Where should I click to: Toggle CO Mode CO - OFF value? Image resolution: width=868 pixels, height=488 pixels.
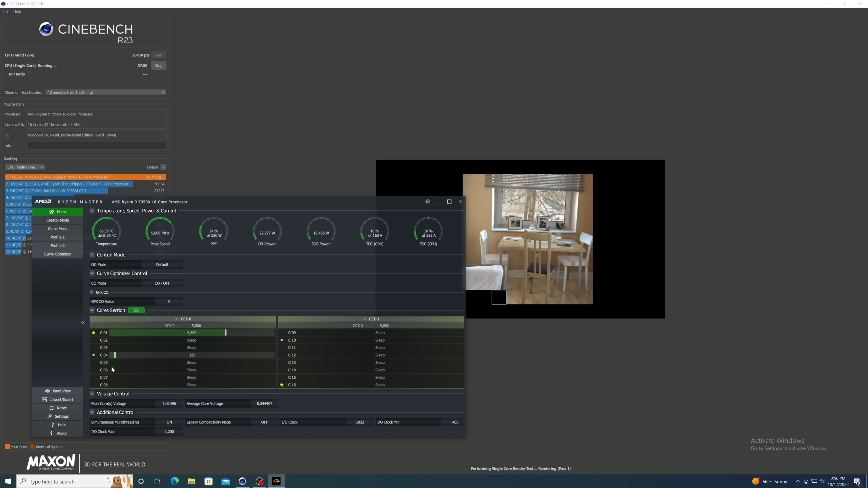[x=162, y=283]
